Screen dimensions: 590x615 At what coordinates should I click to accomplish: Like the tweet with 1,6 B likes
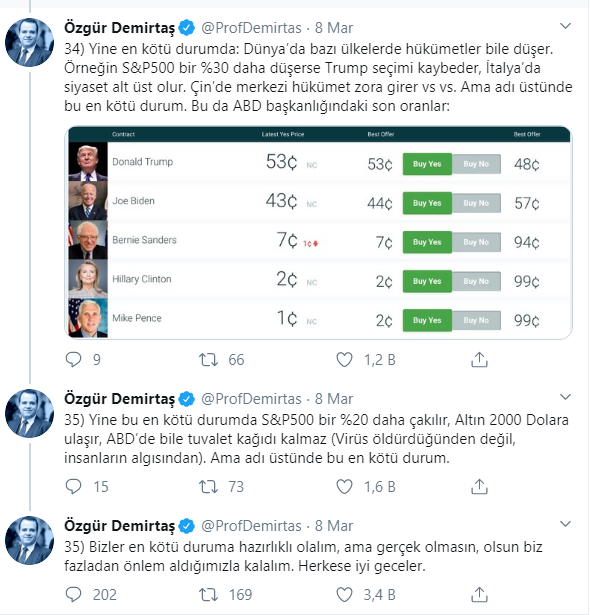click(x=344, y=486)
